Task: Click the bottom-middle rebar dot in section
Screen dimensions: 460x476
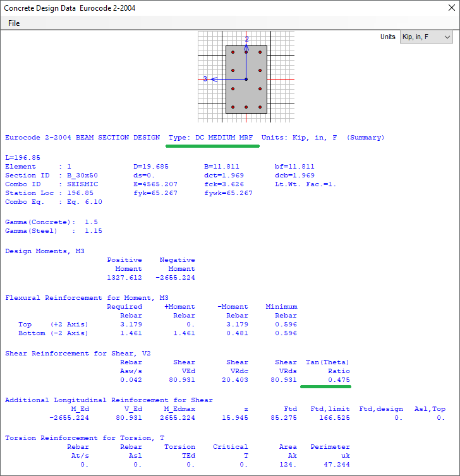Action: tap(246, 107)
